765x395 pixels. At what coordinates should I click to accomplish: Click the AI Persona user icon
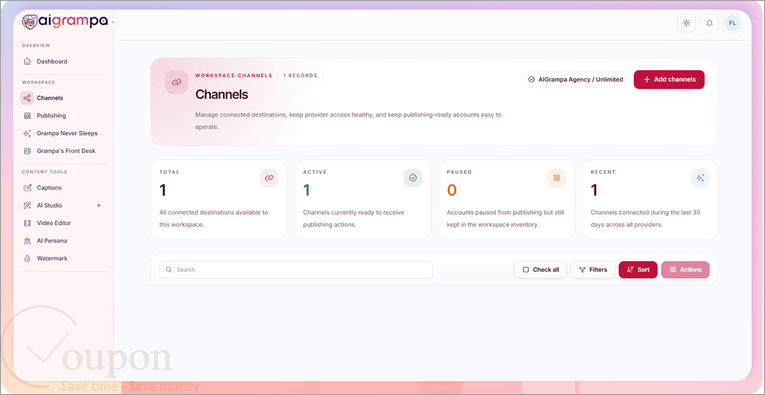tap(27, 241)
